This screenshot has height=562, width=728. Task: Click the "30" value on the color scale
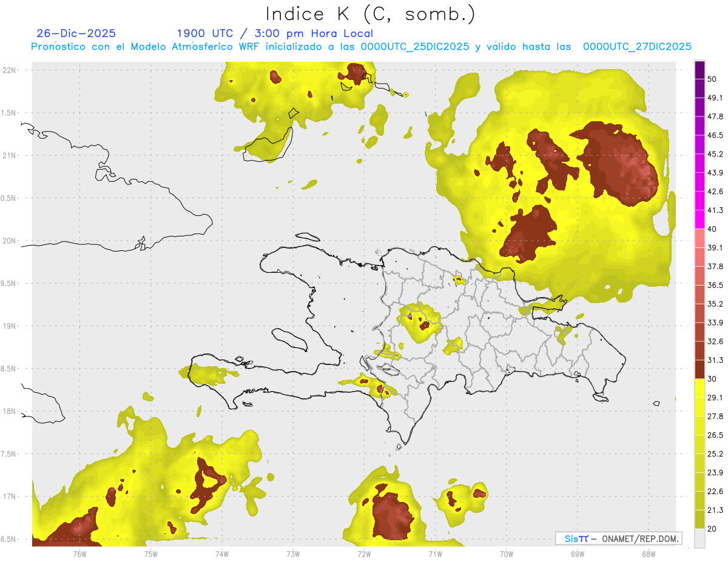click(x=713, y=379)
